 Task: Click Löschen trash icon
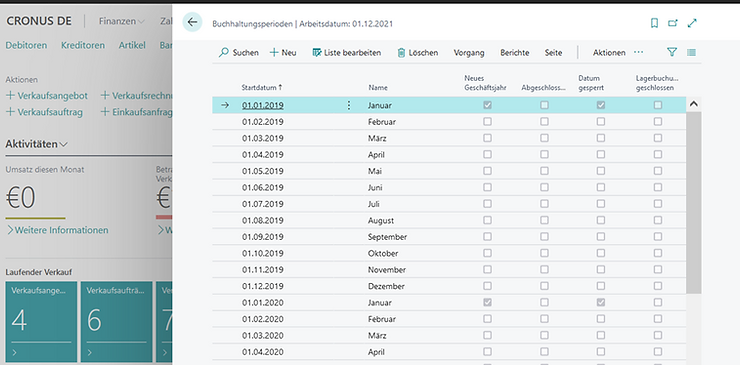click(x=401, y=53)
